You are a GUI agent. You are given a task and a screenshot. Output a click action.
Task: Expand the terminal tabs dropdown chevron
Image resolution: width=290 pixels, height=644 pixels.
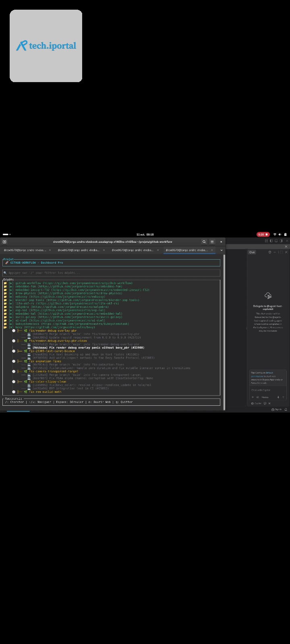click(221, 250)
